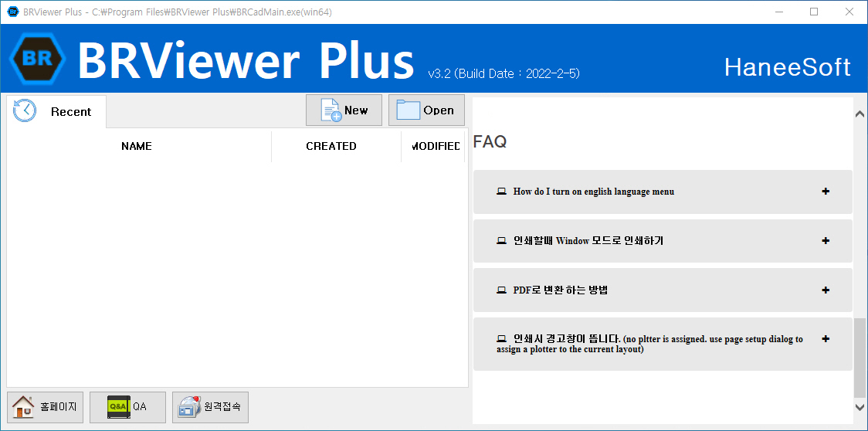Click the HaneeSoft brand text
This screenshot has height=431, width=868.
(x=787, y=67)
